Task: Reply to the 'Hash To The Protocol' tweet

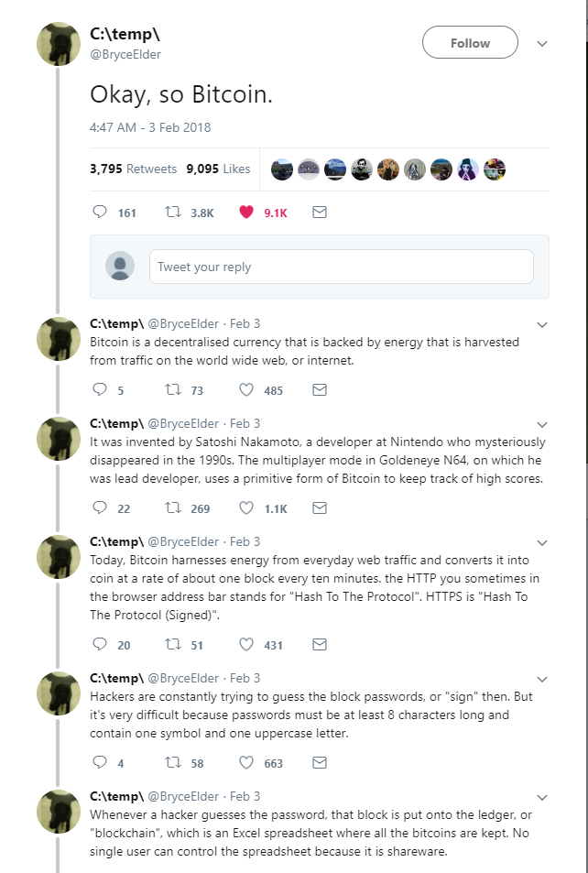Action: pos(101,645)
